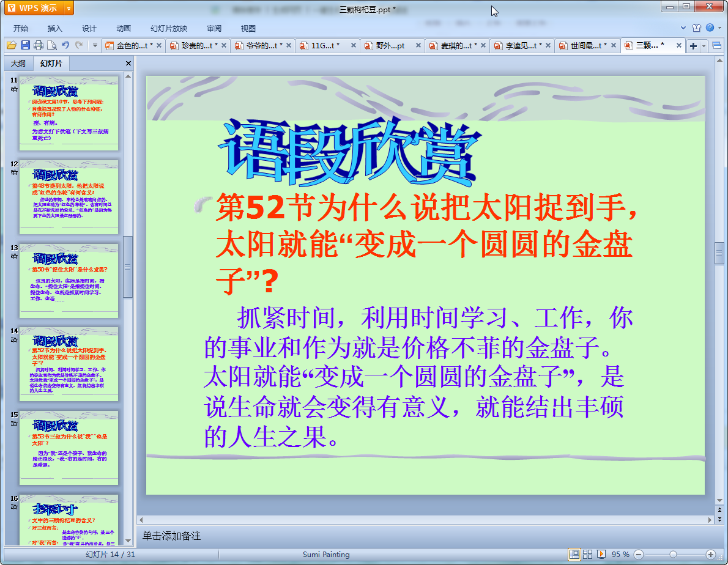Click the Print icon in the quick toolbar
728x565 pixels.
coord(39,45)
